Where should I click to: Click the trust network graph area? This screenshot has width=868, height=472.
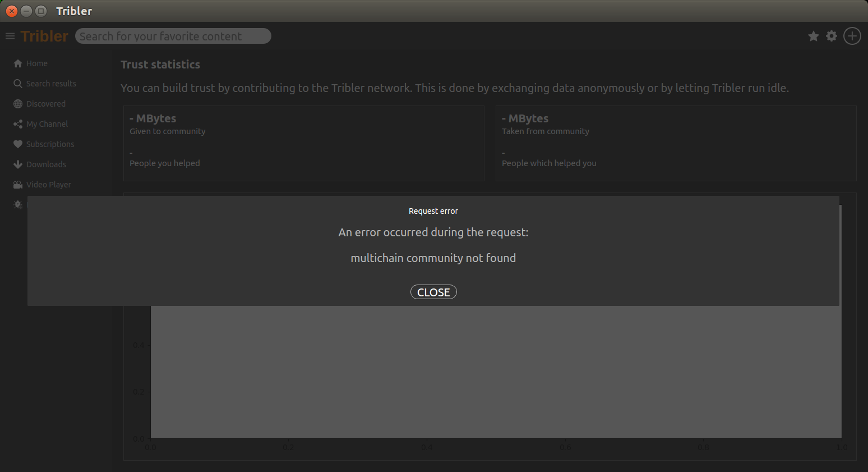click(x=496, y=370)
